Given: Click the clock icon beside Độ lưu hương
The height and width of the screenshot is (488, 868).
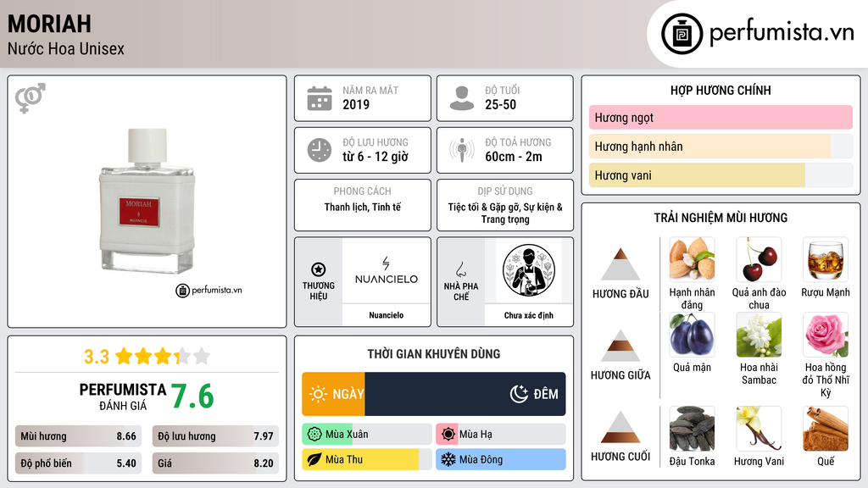Looking at the screenshot, I should pyautogui.click(x=320, y=150).
